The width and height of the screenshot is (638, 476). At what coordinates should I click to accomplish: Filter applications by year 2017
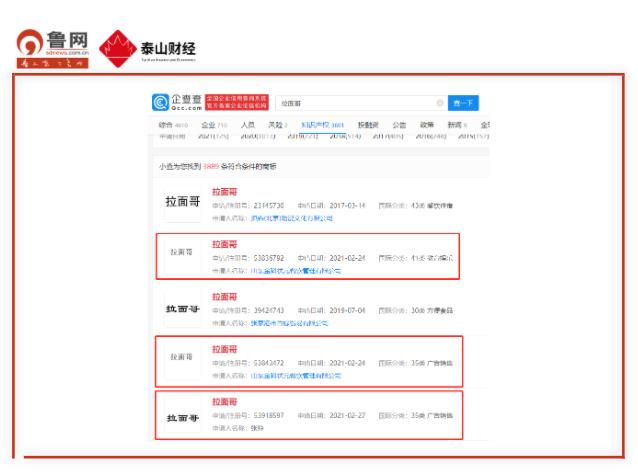pyautogui.click(x=388, y=136)
